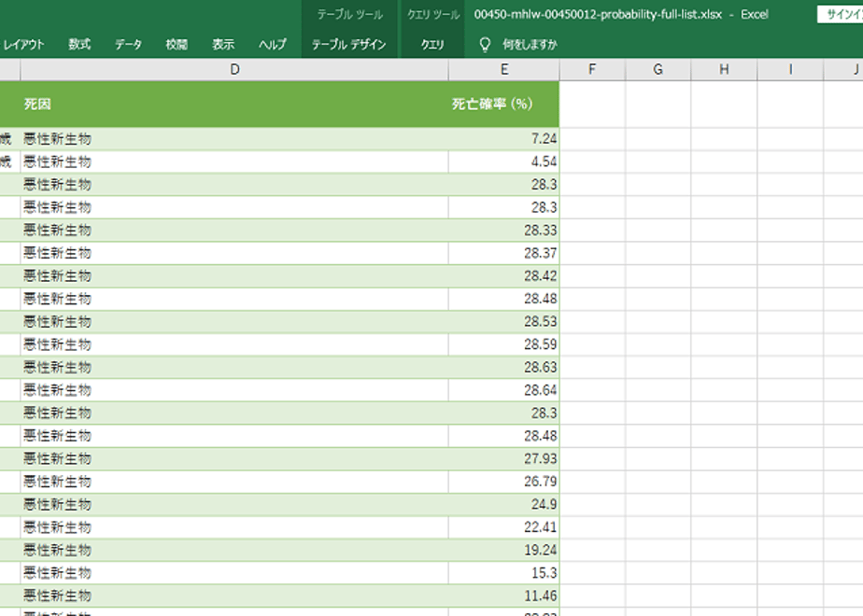Select the cell with value 27.93
Viewport: 863px width, 616px height.
tap(504, 458)
